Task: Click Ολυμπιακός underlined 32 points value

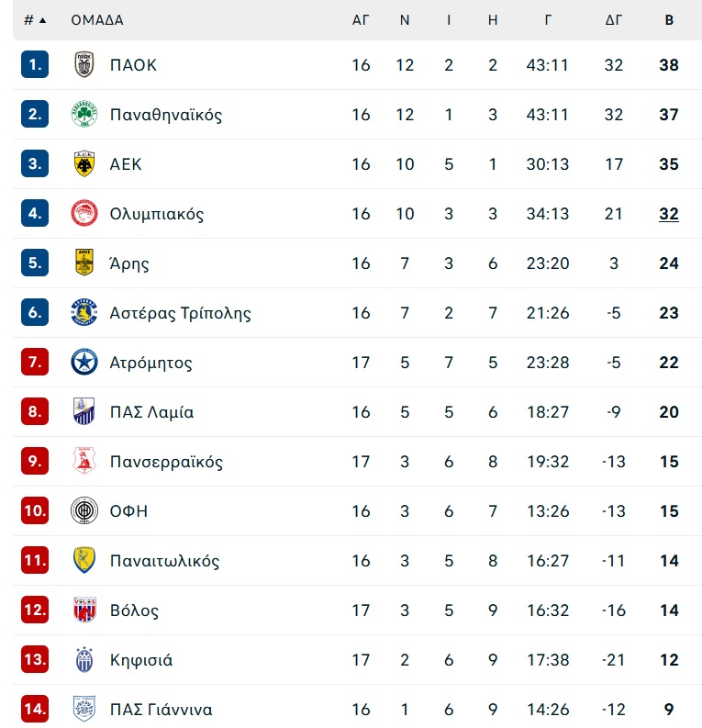Action: pyautogui.click(x=669, y=214)
